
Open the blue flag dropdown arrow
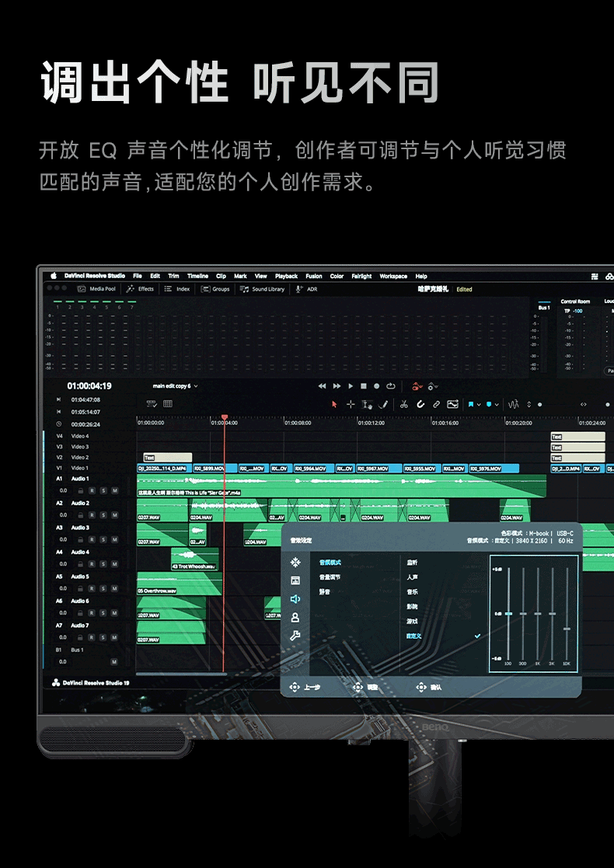479,405
